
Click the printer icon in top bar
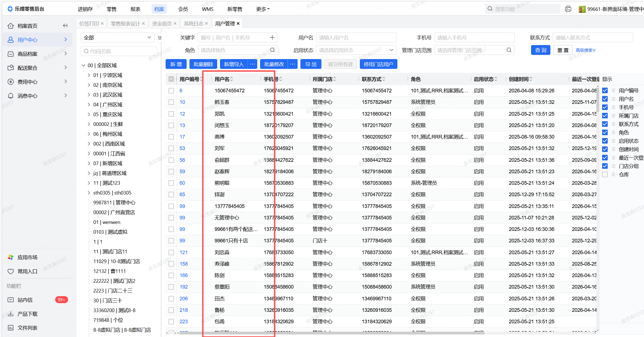click(x=568, y=9)
